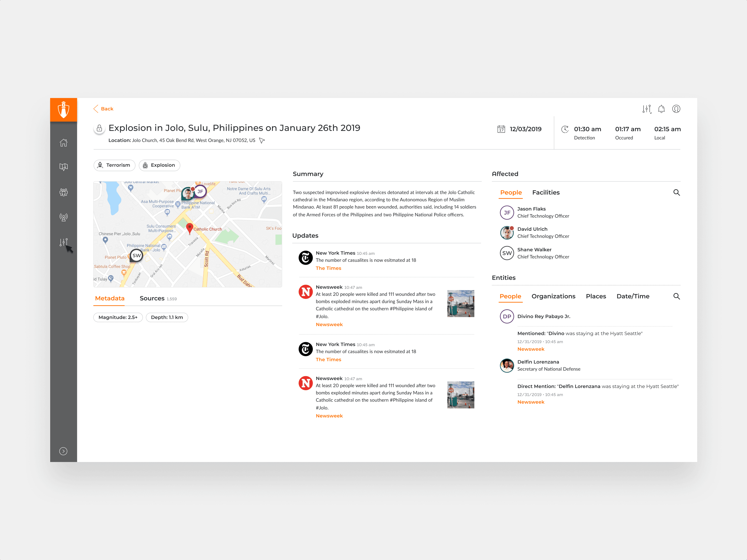Search the Affected people list

point(676,192)
